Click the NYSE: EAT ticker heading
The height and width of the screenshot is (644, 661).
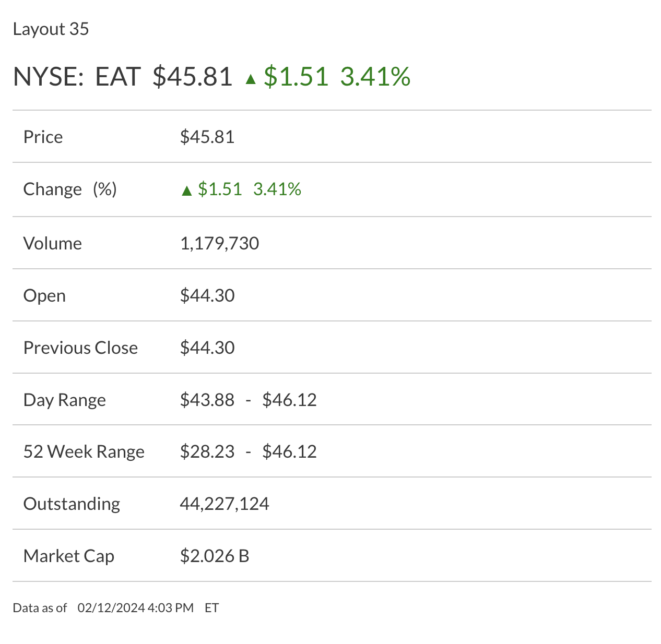[x=77, y=77]
